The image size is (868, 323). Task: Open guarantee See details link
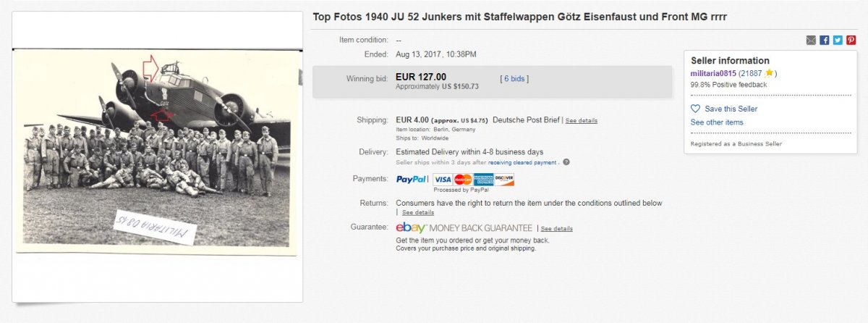point(556,229)
